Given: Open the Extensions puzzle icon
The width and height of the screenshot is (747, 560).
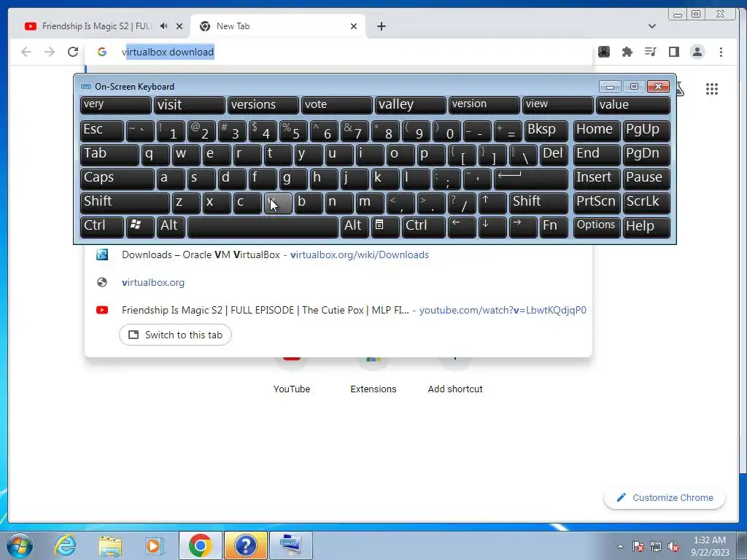Looking at the screenshot, I should pos(627,52).
